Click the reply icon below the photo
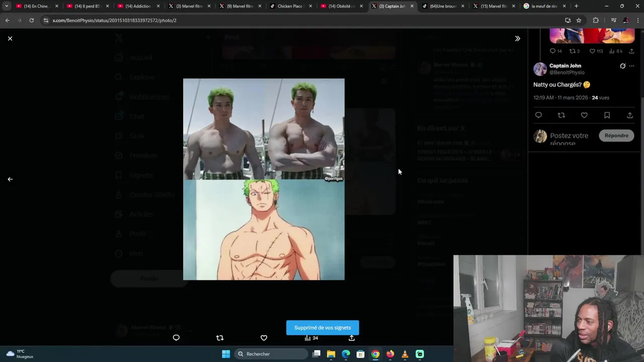This screenshot has height=362, width=644. coord(176,338)
